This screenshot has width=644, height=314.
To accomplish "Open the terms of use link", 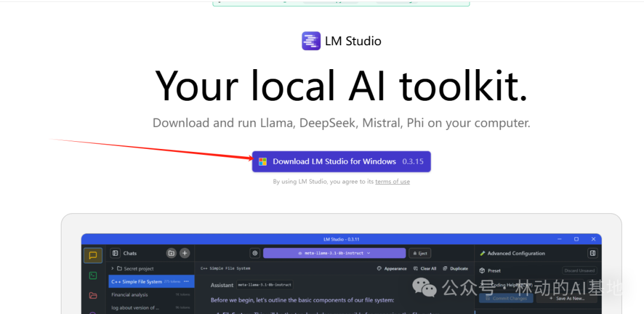I will pos(392,181).
